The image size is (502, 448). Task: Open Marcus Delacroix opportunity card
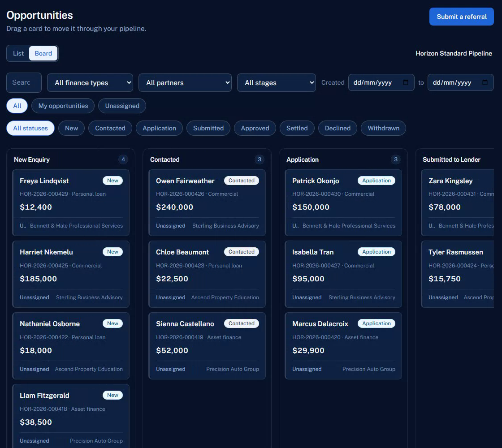(x=343, y=346)
